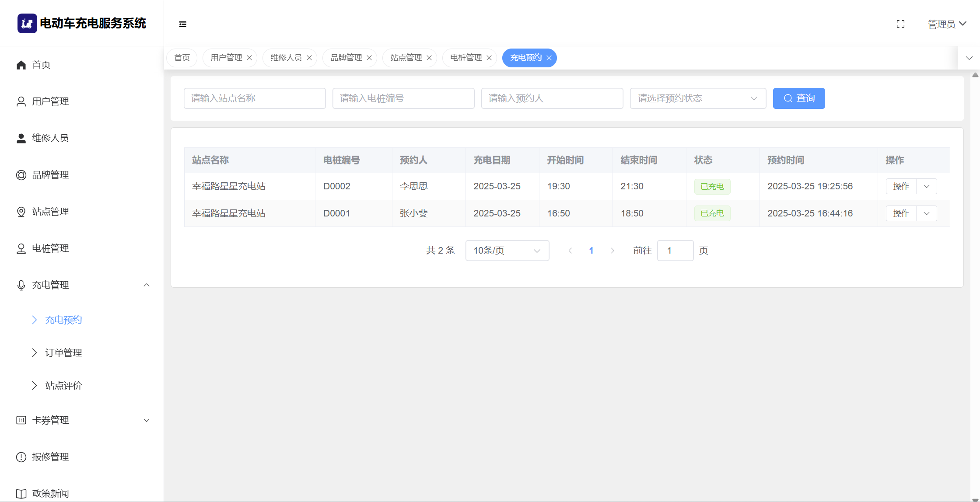Click the 查询 search button

798,98
